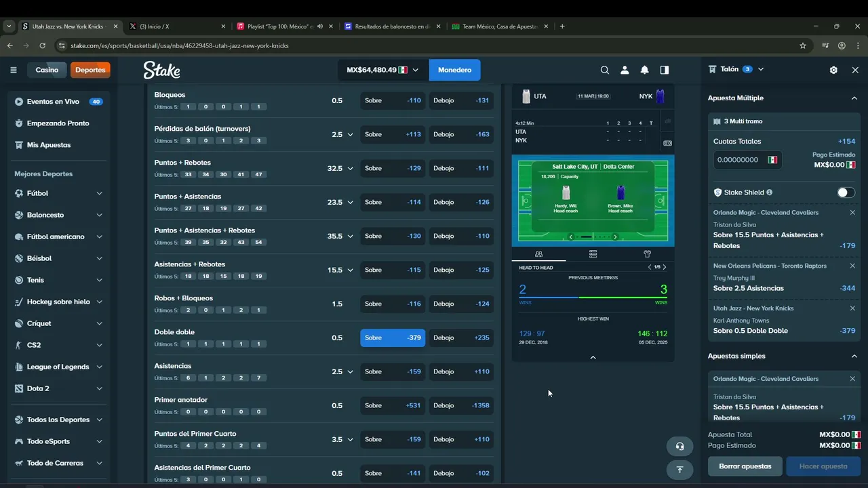Advance the stadium carousel right arrow

pyautogui.click(x=615, y=237)
